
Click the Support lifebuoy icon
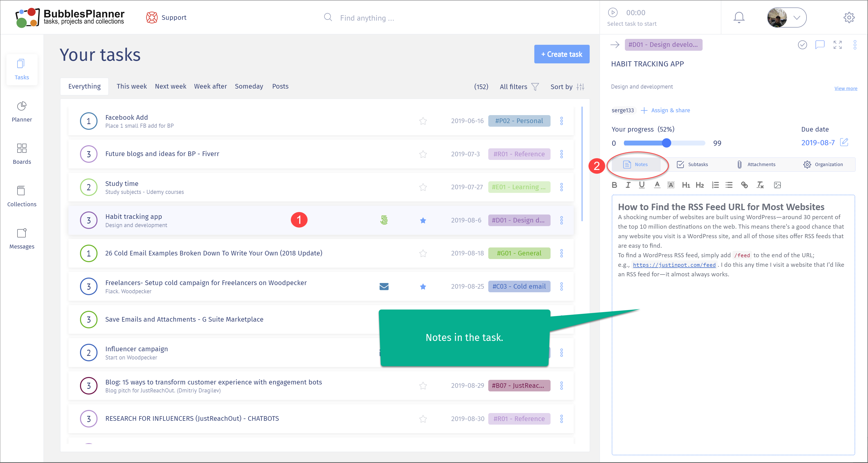click(152, 18)
